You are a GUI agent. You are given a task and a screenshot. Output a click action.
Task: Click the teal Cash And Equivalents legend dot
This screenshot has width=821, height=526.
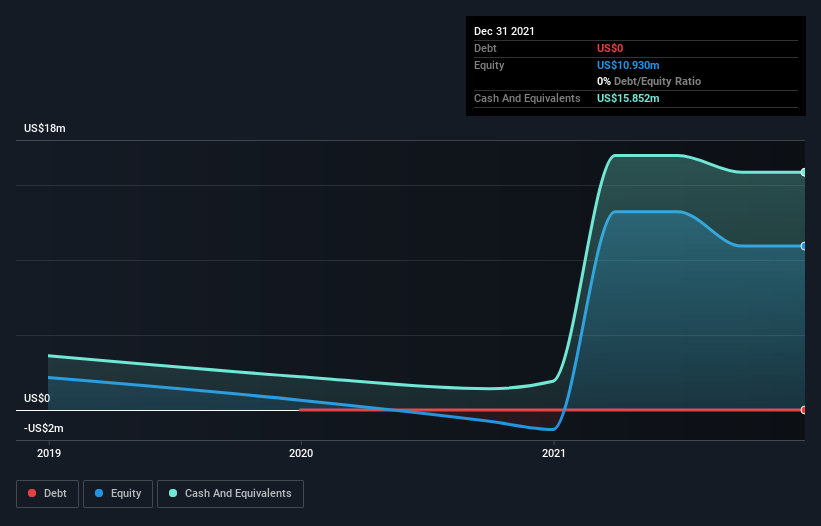[x=173, y=493]
